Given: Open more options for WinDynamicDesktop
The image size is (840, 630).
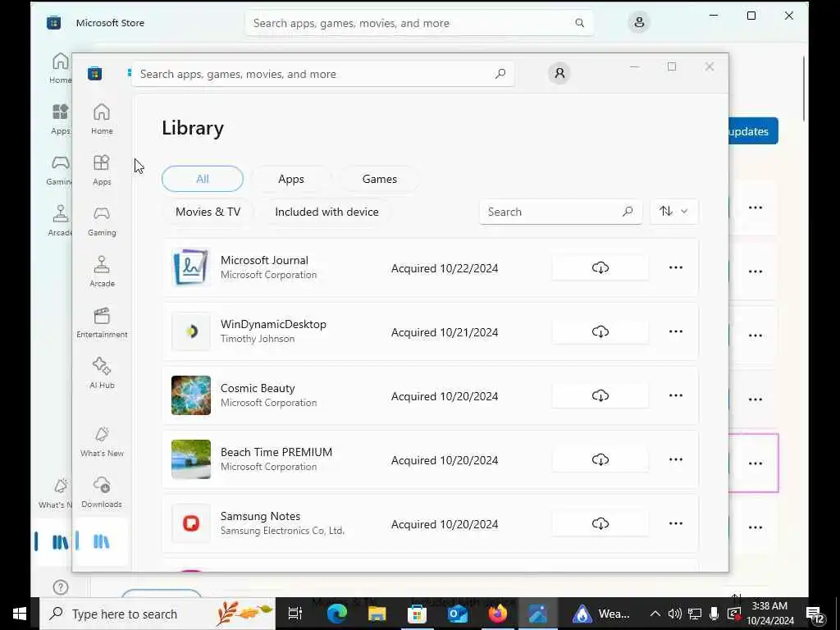Looking at the screenshot, I should coord(676,331).
